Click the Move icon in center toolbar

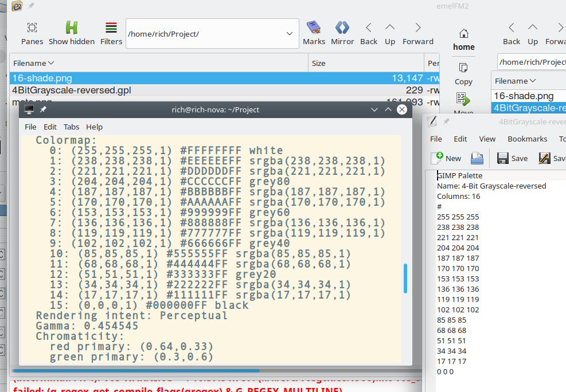(463, 99)
